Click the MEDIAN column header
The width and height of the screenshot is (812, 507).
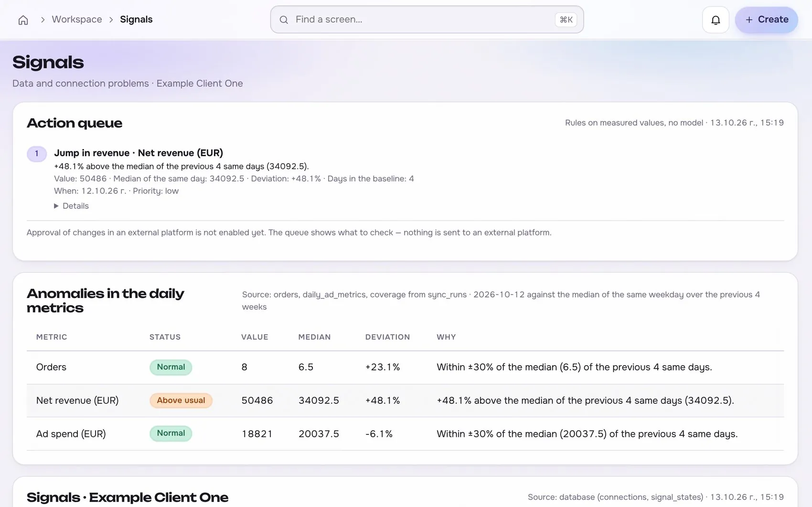(x=314, y=337)
